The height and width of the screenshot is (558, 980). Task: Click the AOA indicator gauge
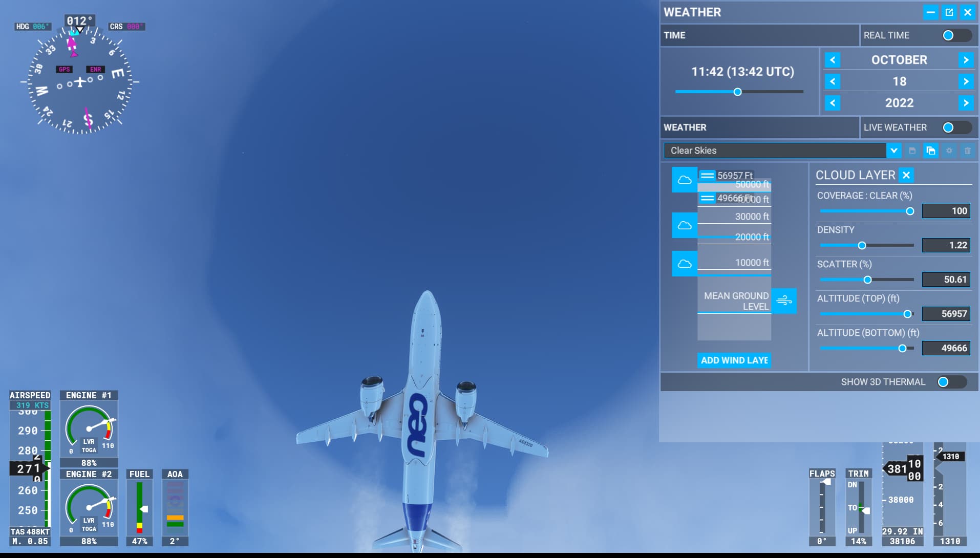click(x=175, y=507)
